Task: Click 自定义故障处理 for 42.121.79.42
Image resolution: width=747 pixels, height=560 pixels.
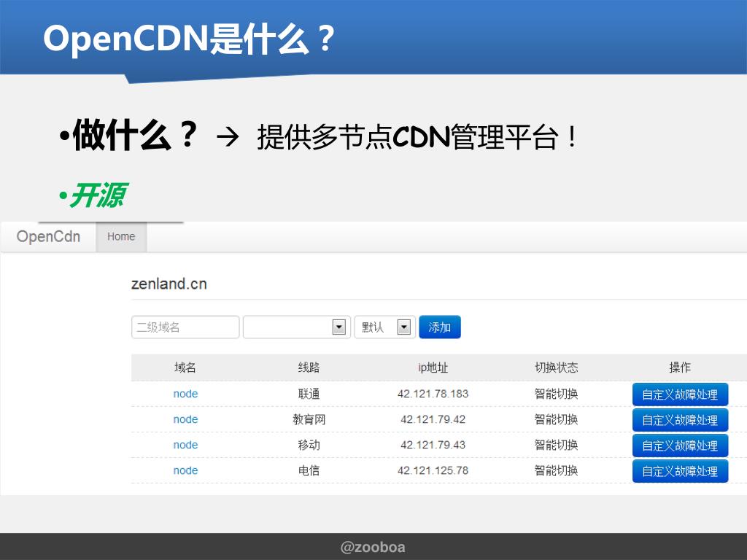Action: click(x=680, y=420)
